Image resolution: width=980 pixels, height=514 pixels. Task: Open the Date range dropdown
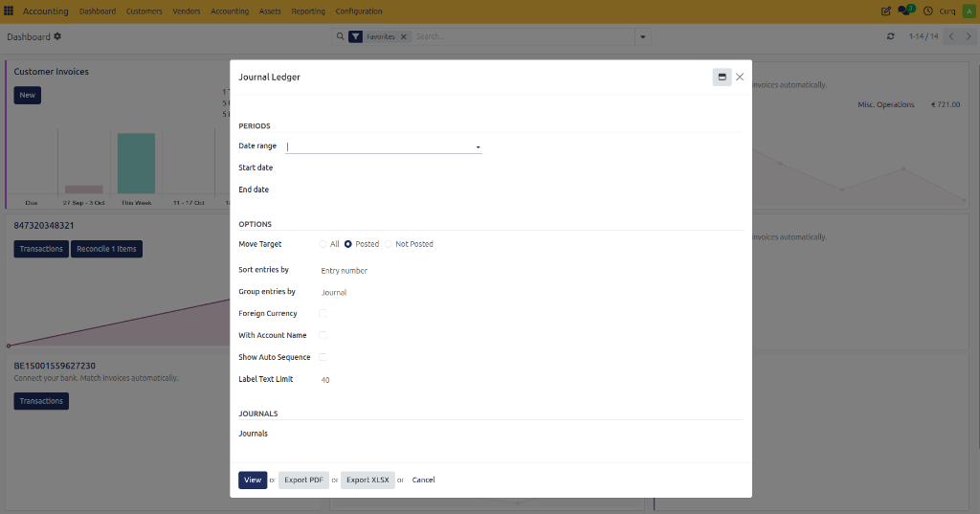383,146
